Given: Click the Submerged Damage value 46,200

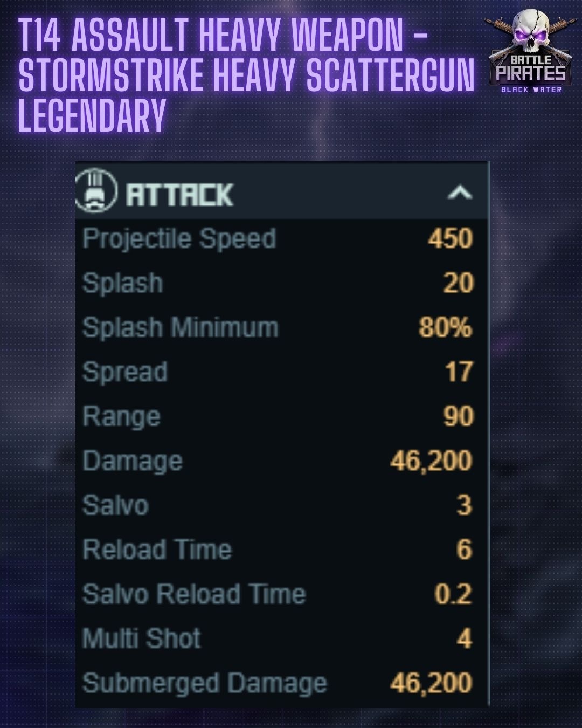Looking at the screenshot, I should coord(432,683).
